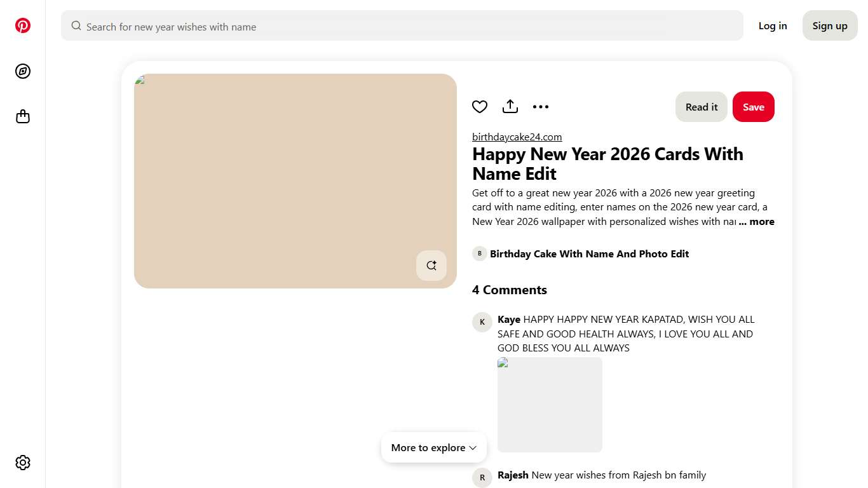Click the Read it button
Image resolution: width=868 pixels, height=488 pixels.
[701, 107]
